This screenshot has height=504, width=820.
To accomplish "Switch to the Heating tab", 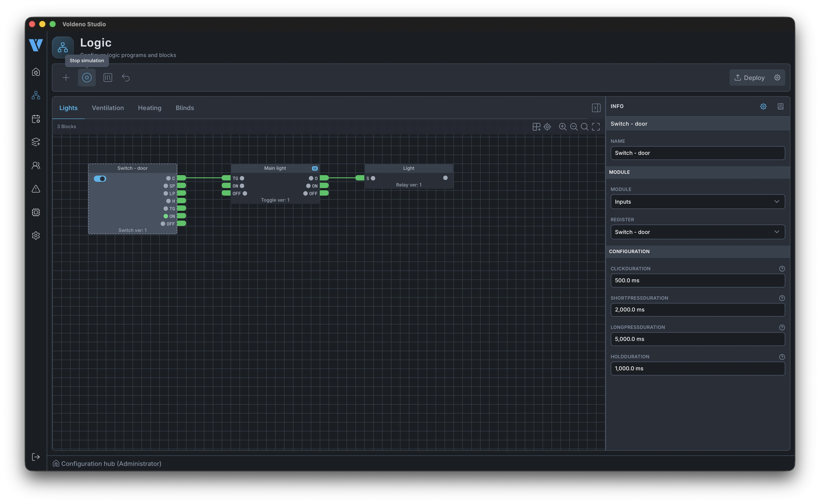I will (150, 108).
